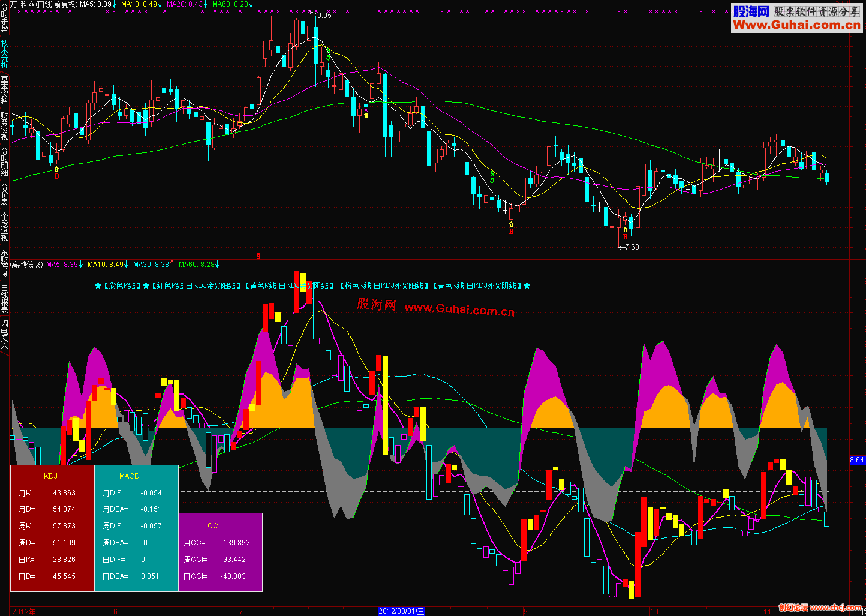
Task: Click the 日DEA= 0.051 row
Action: point(131,576)
